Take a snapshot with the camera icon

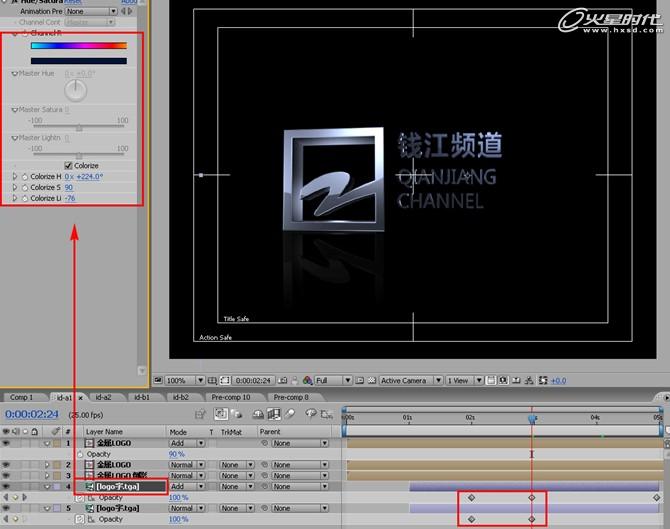282,380
